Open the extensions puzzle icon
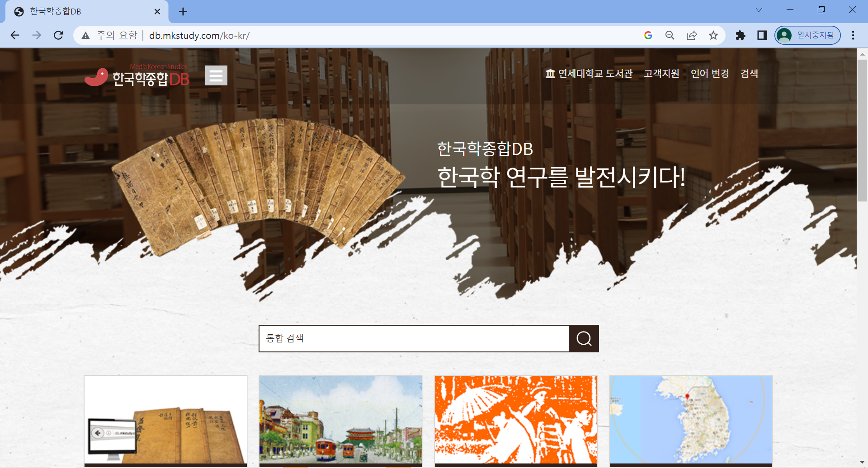Screen dimensions: 868x468 pos(741,35)
